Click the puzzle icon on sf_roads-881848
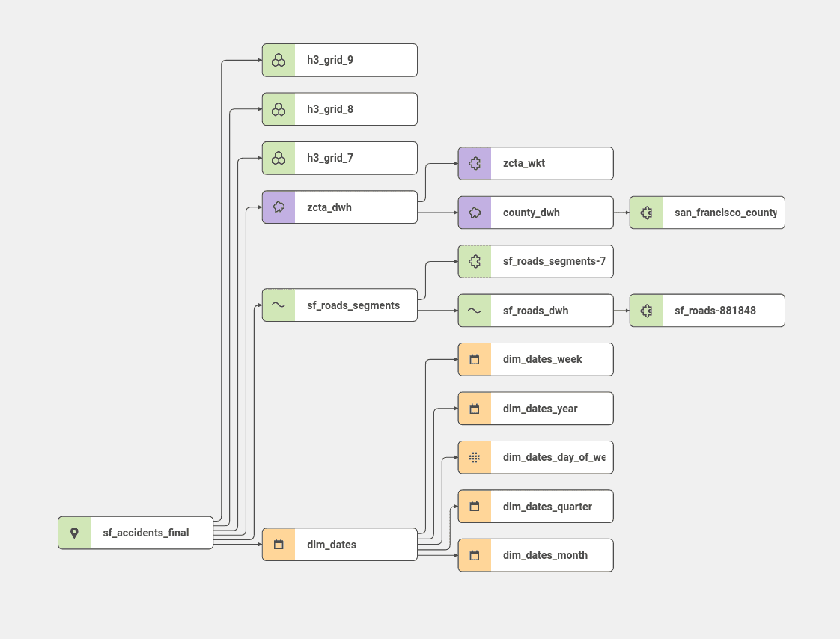The height and width of the screenshot is (639, 840). click(x=645, y=310)
